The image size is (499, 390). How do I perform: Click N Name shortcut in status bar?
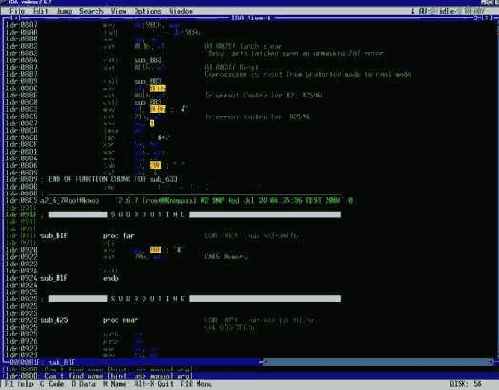click(x=115, y=384)
